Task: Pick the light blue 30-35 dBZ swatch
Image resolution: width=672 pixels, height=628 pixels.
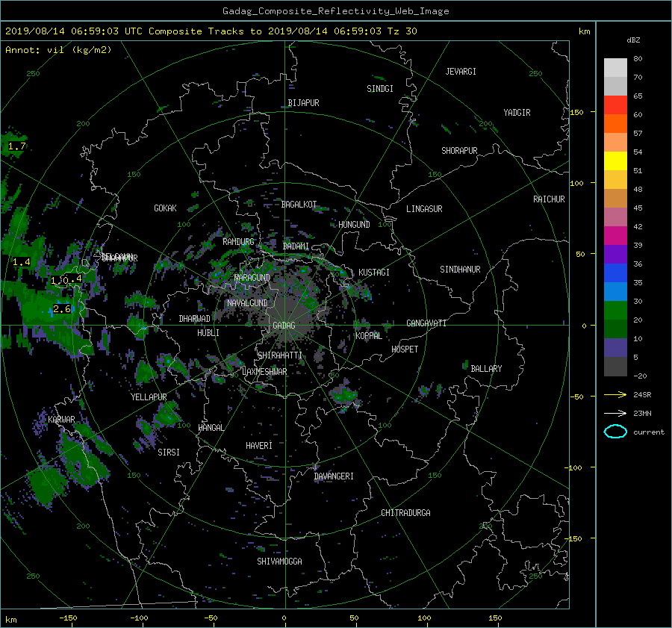Action: [615, 292]
